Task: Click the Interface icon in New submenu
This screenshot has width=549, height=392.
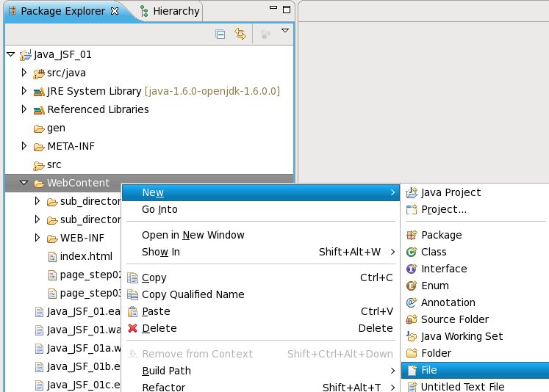Action: click(412, 269)
